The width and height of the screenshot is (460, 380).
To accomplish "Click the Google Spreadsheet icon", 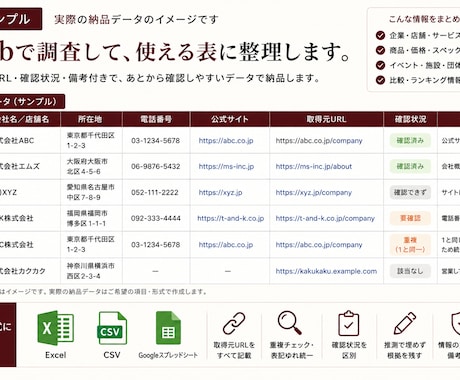I will (168, 328).
